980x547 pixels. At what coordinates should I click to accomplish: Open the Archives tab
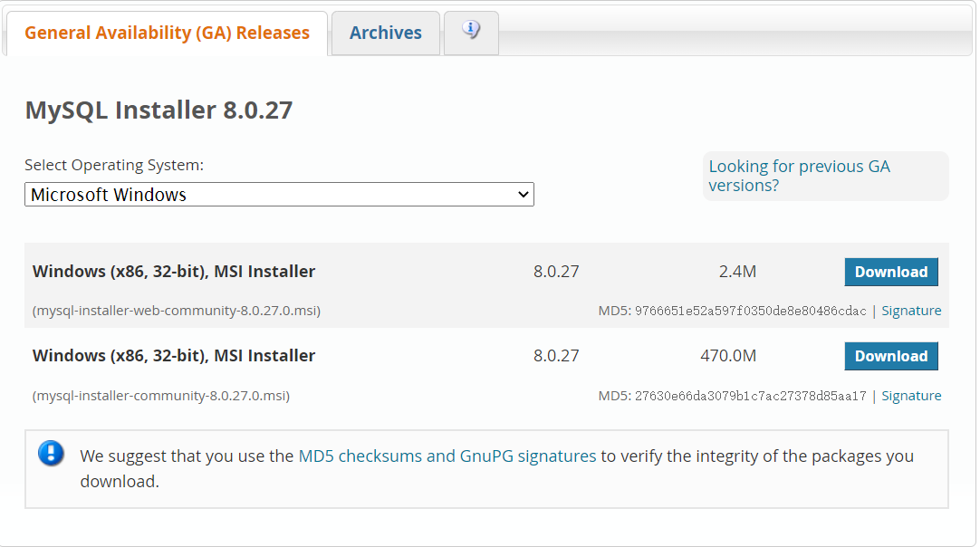386,33
